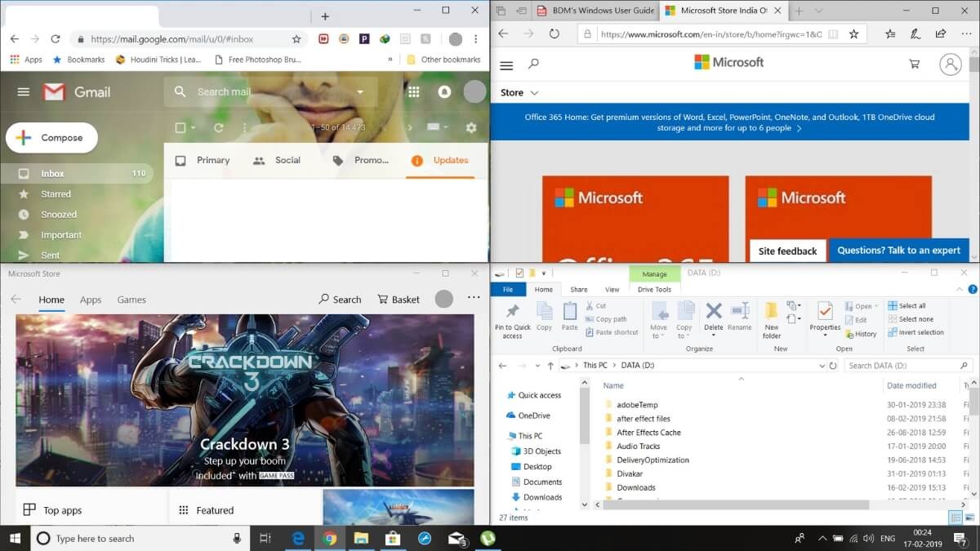Compose a new email in Gmail
This screenshot has height=551, width=980.
pos(51,138)
